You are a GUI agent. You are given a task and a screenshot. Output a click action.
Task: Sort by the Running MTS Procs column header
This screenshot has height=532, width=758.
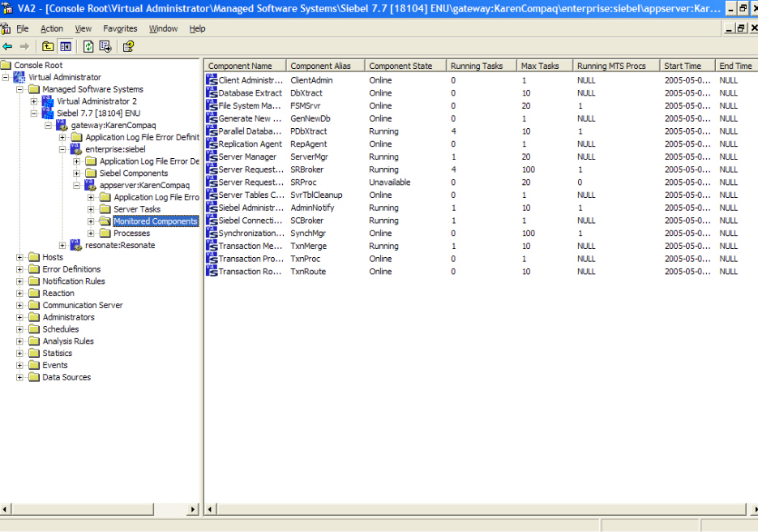pyautogui.click(x=616, y=66)
